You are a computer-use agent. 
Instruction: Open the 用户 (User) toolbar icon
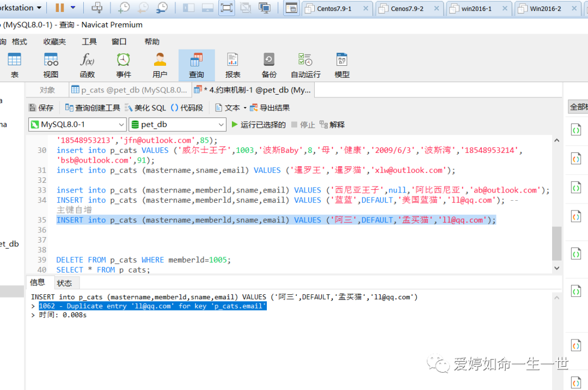click(160, 65)
